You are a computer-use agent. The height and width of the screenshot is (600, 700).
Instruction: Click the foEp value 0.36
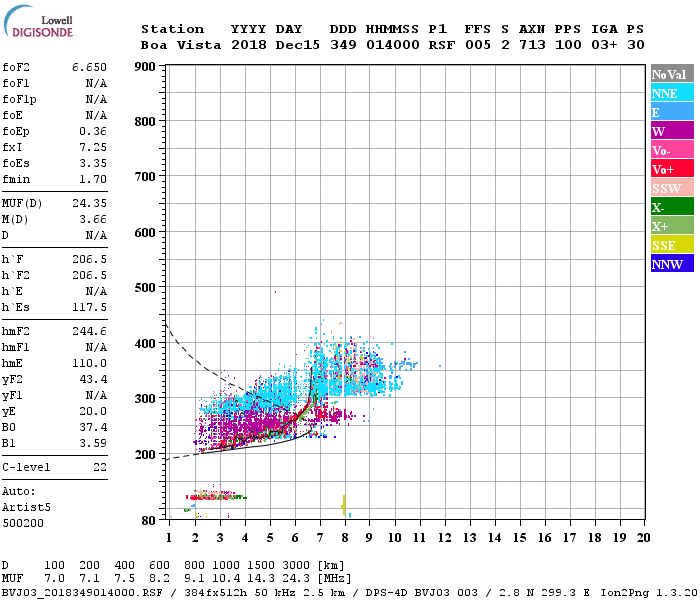tap(93, 131)
